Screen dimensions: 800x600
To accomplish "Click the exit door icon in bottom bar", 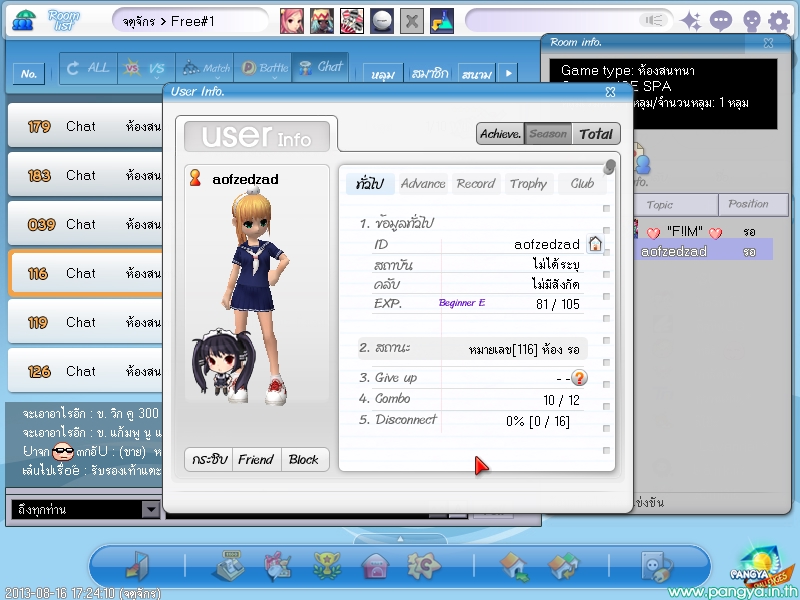I will coord(137,566).
